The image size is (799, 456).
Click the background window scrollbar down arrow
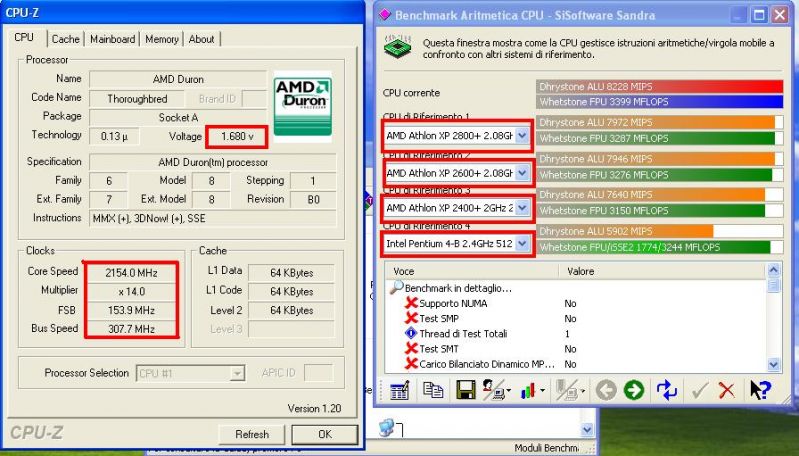(588, 430)
